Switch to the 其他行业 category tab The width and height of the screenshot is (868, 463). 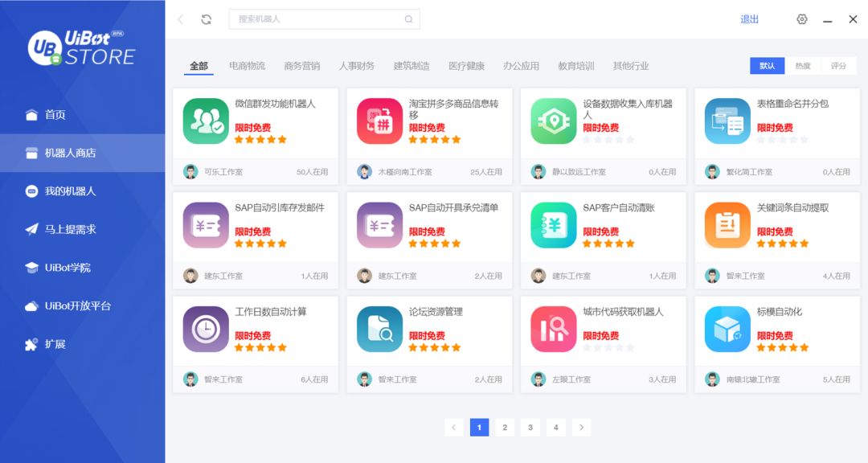(631, 66)
